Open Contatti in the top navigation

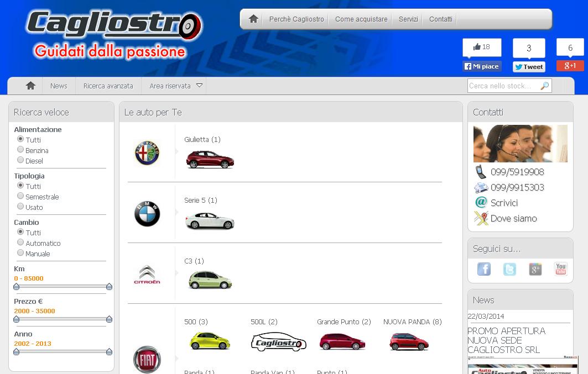pos(441,19)
